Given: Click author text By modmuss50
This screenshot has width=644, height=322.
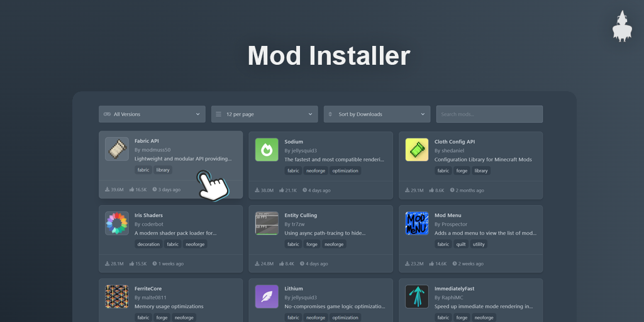Looking at the screenshot, I should pos(152,150).
